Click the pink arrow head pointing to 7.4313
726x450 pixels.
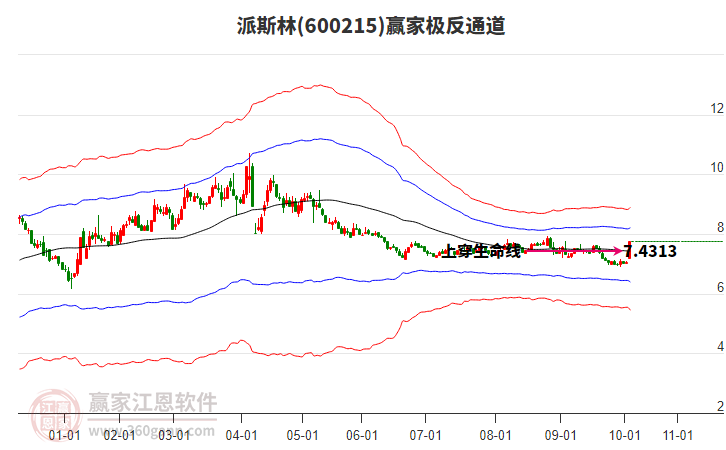click(618, 251)
